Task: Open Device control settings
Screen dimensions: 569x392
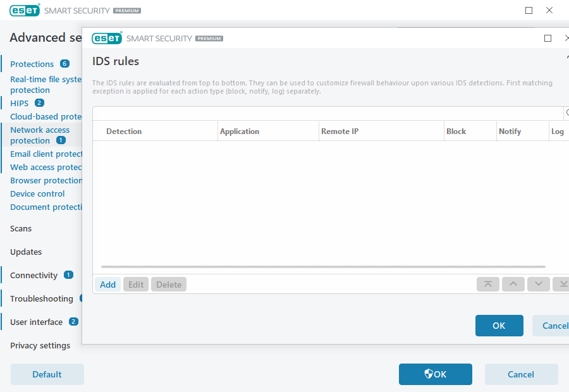Action: (x=37, y=194)
